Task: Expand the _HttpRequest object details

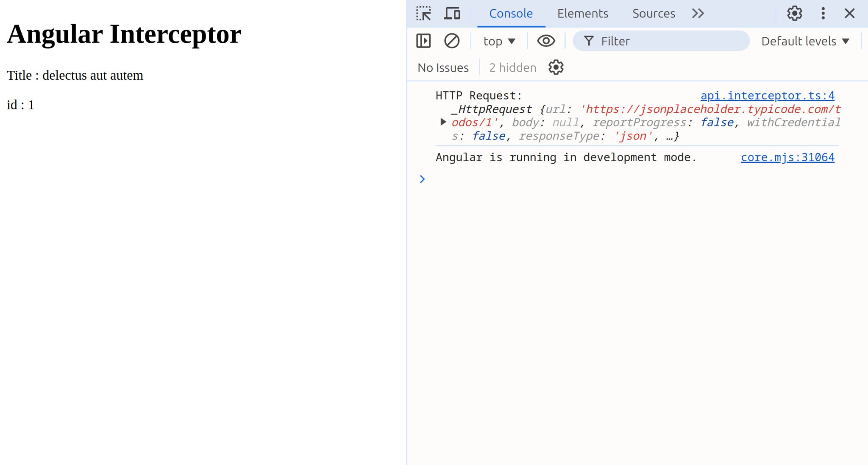Action: [443, 122]
